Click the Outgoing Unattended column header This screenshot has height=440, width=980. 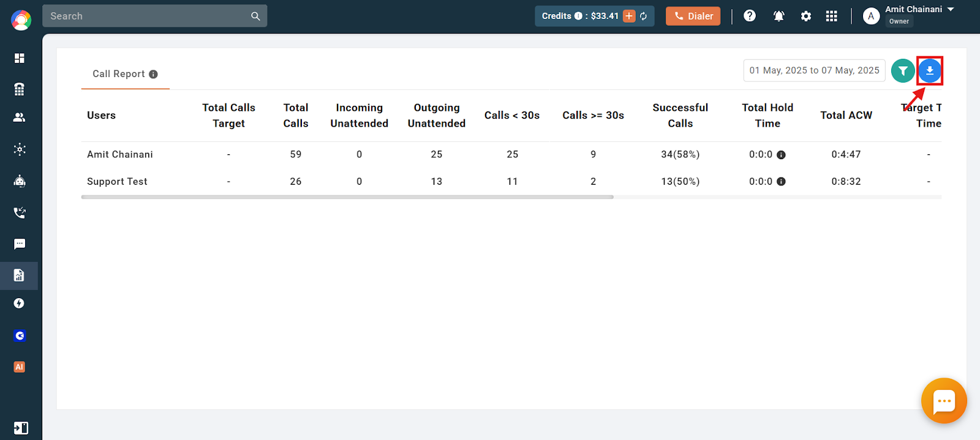[x=436, y=115]
